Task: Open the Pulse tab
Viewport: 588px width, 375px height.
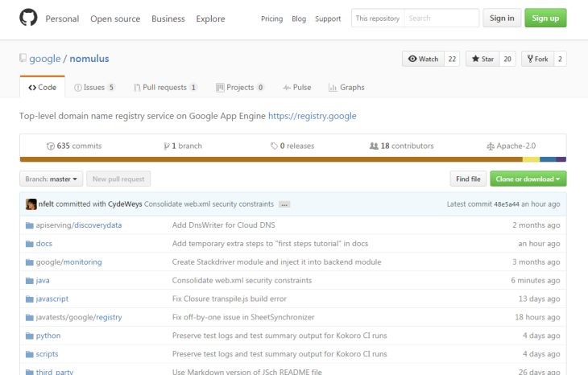Action: tap(297, 87)
